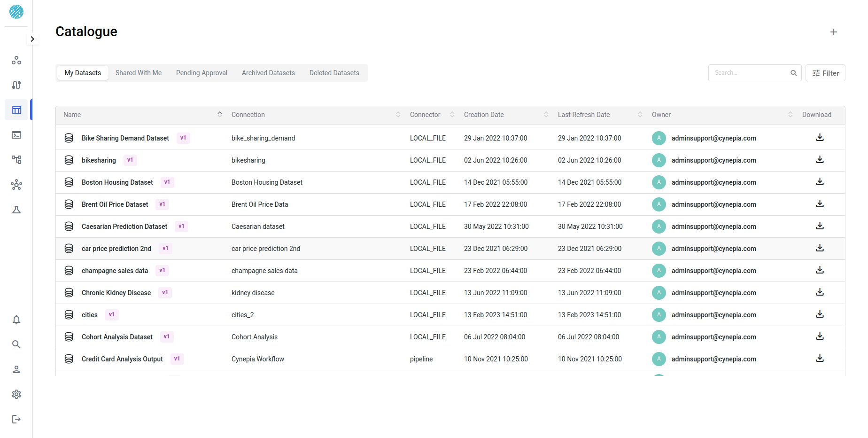Click the v1 badge of Chronic Kidney Disease
Viewport: 868px width, 438px height.
[x=165, y=292]
